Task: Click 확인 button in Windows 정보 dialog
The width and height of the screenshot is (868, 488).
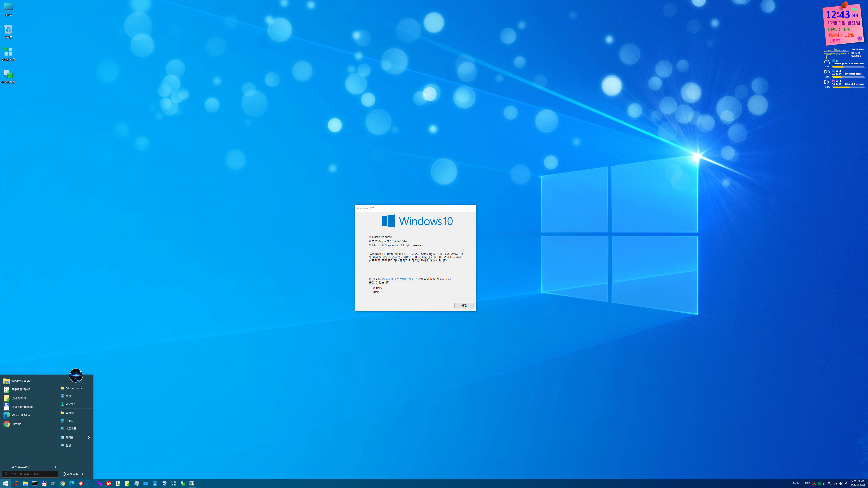Action: click(464, 305)
